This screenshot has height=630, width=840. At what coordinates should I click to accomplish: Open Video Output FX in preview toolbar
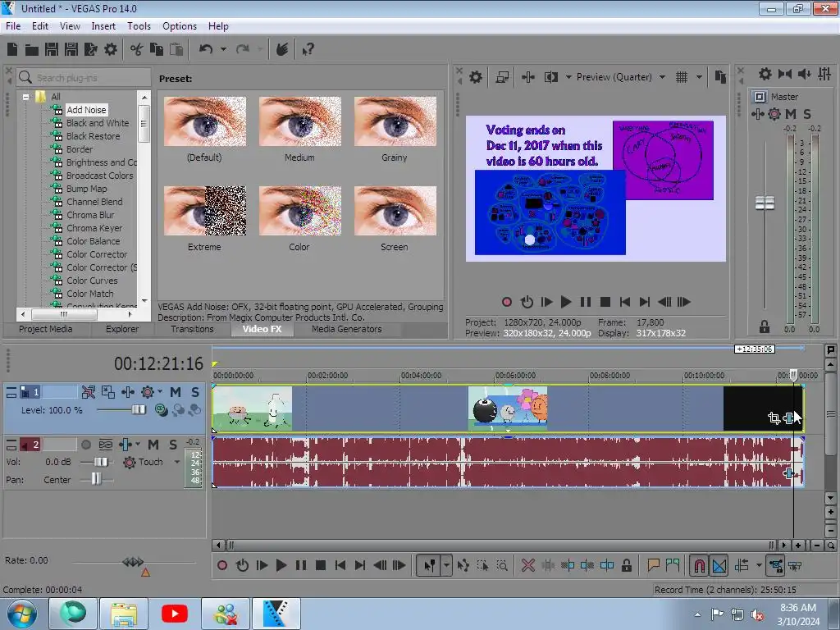click(x=527, y=77)
